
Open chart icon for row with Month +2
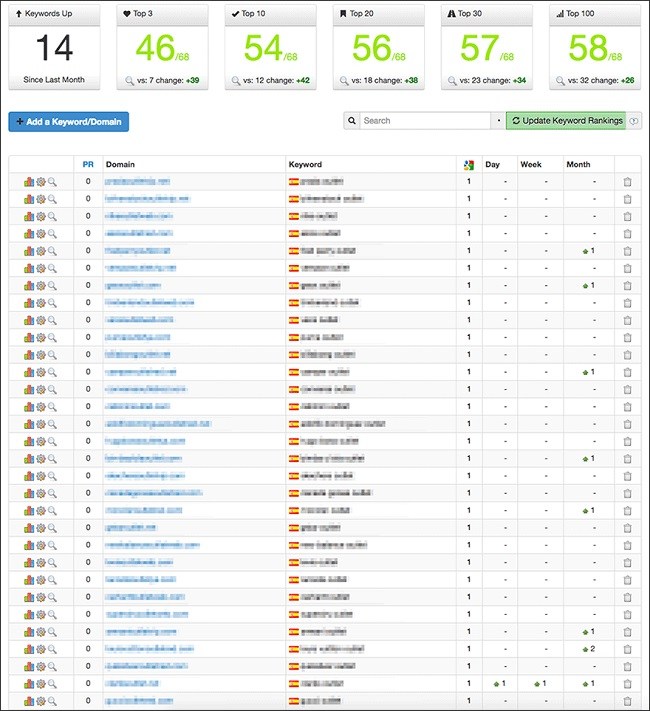point(29,649)
